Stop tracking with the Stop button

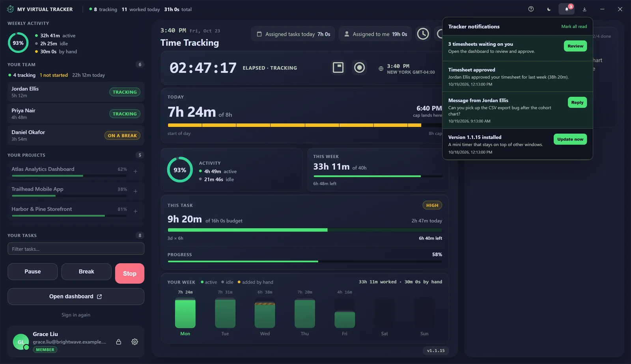[x=130, y=273]
